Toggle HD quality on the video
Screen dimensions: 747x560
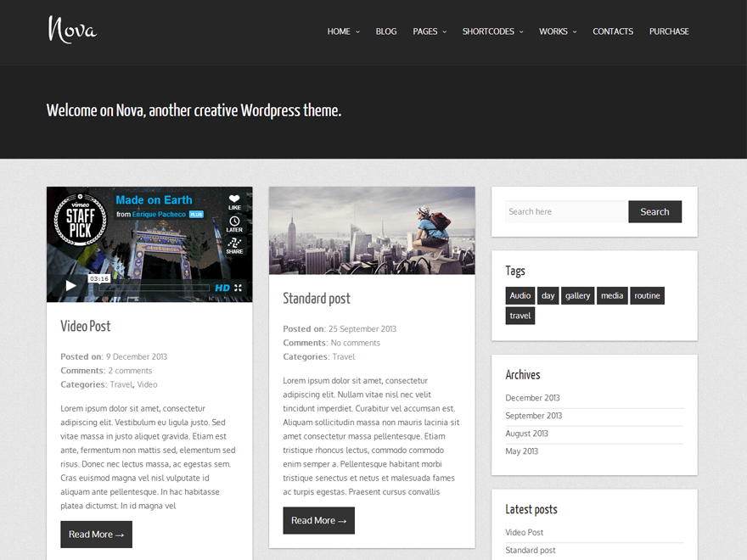click(222, 288)
